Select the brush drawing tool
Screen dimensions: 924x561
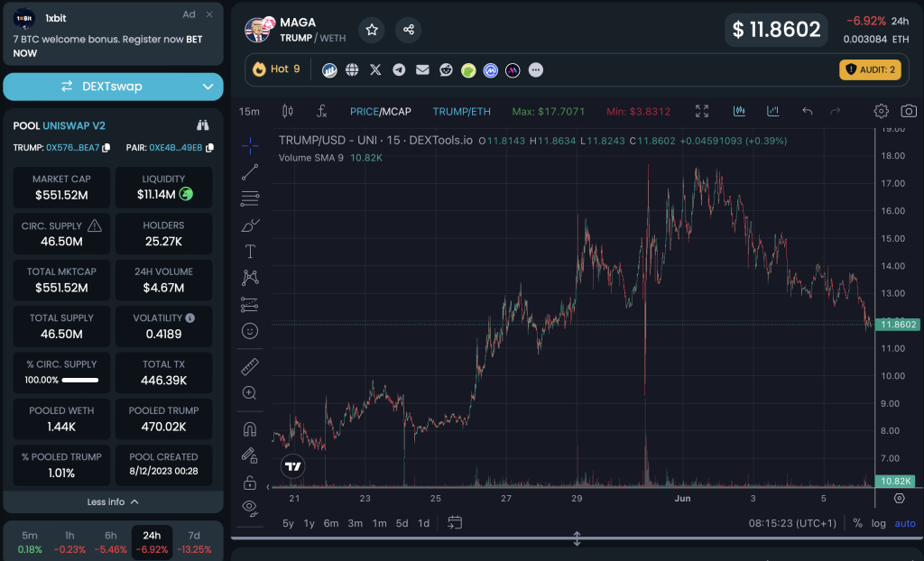250,225
